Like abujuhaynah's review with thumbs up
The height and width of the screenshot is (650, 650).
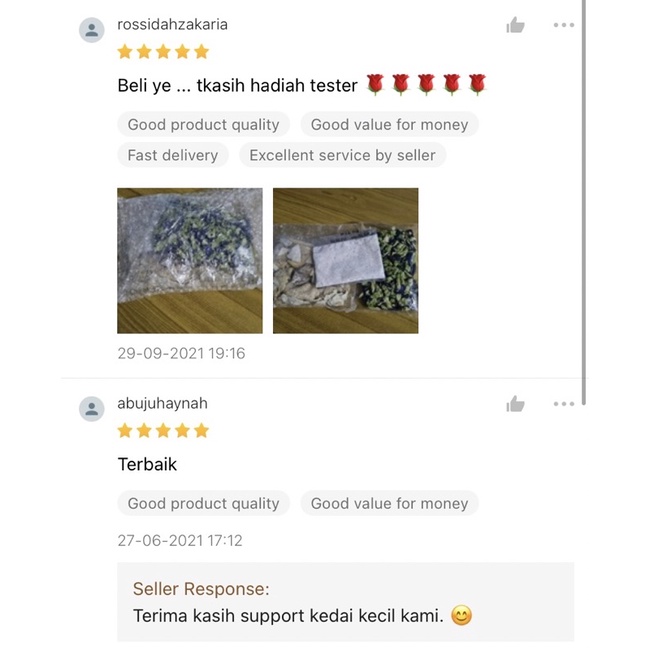pyautogui.click(x=515, y=404)
